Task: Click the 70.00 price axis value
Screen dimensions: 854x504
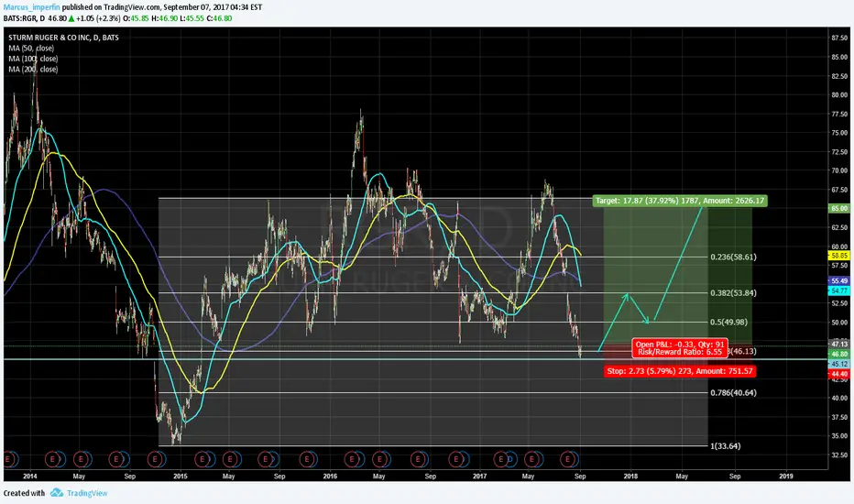Action: click(x=839, y=170)
